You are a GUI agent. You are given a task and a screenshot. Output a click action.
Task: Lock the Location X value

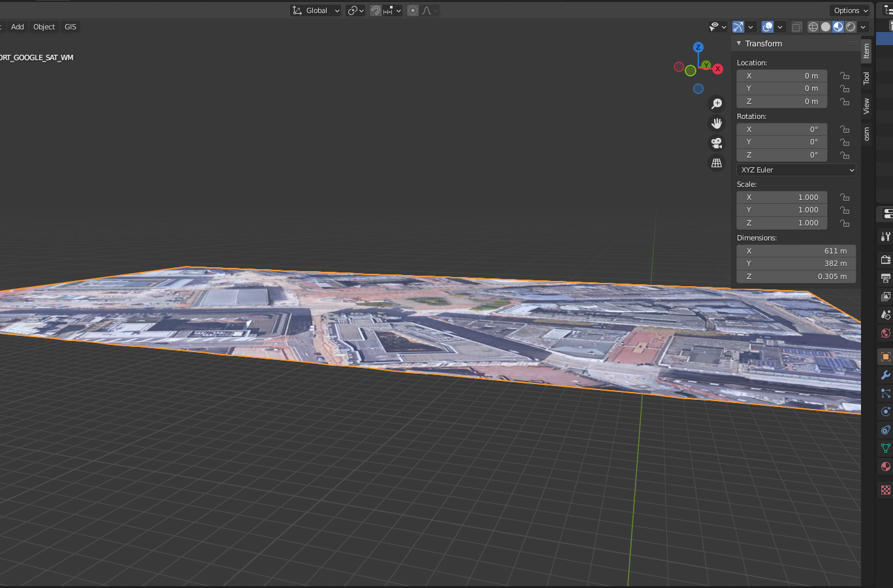coord(844,75)
